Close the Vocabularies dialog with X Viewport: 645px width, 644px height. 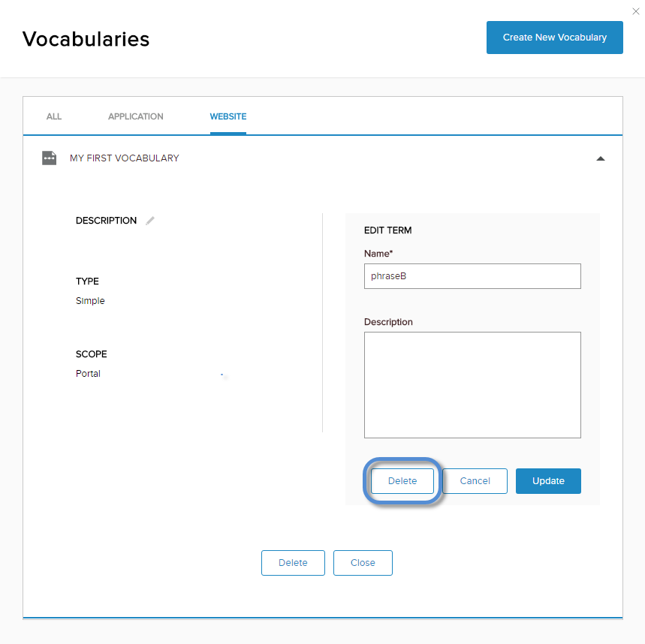pyautogui.click(x=635, y=11)
